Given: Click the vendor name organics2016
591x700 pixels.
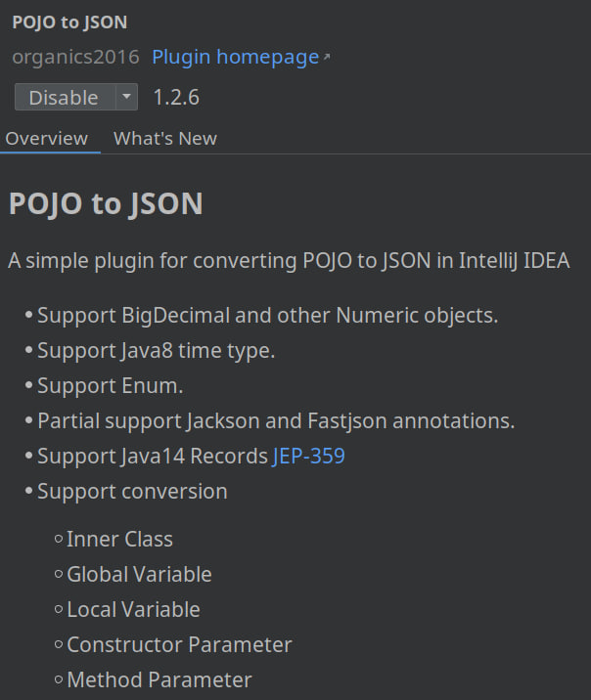Looking at the screenshot, I should 75,57.
